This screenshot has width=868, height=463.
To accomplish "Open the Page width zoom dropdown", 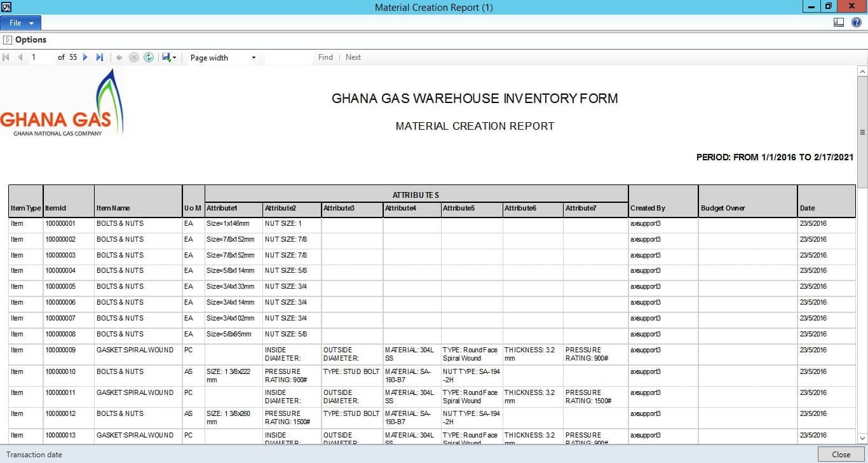I will click(253, 57).
